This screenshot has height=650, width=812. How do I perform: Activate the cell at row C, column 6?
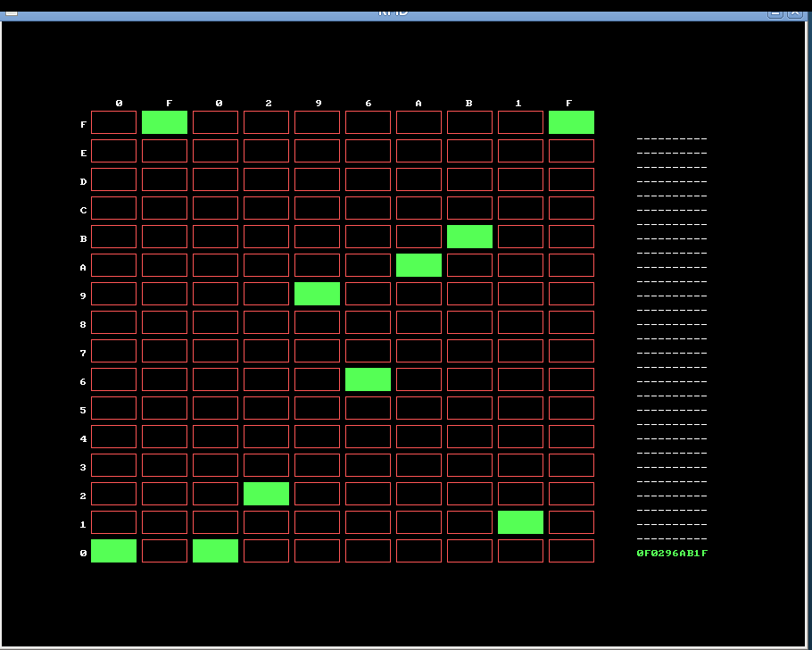(369, 208)
